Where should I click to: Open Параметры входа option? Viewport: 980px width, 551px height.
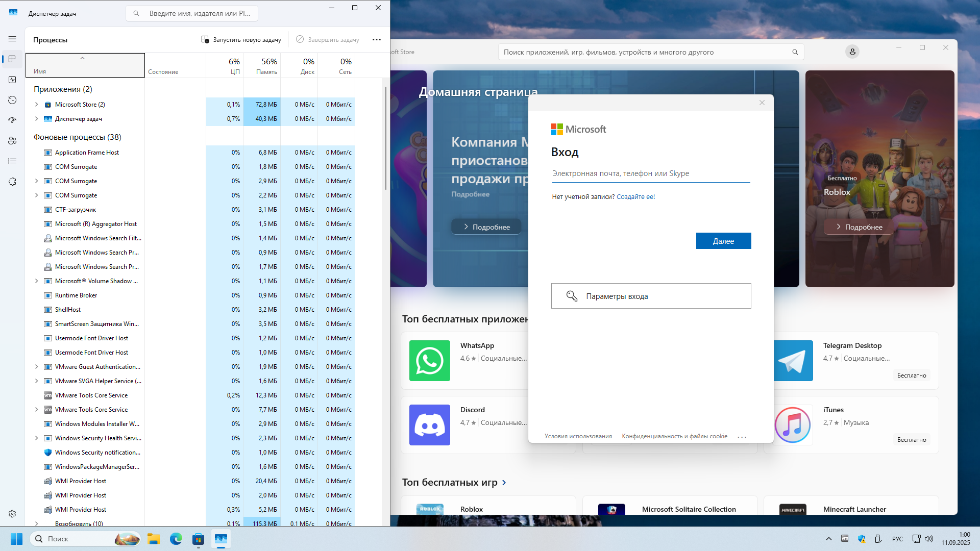click(651, 296)
